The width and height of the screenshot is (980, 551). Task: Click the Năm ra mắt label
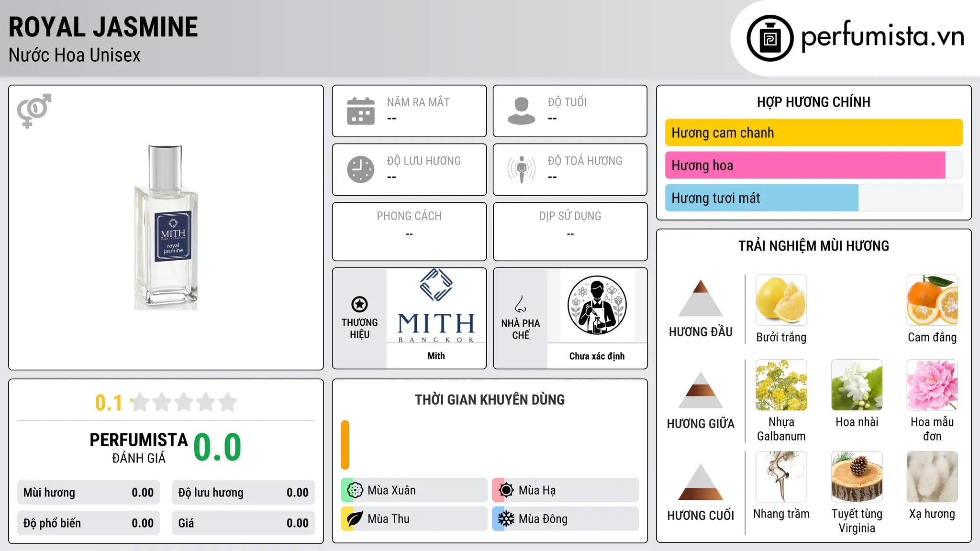(x=418, y=102)
